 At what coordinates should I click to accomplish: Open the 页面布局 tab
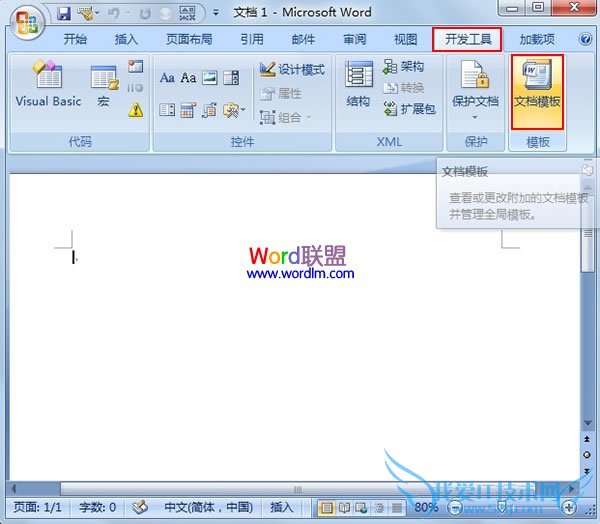click(x=189, y=39)
